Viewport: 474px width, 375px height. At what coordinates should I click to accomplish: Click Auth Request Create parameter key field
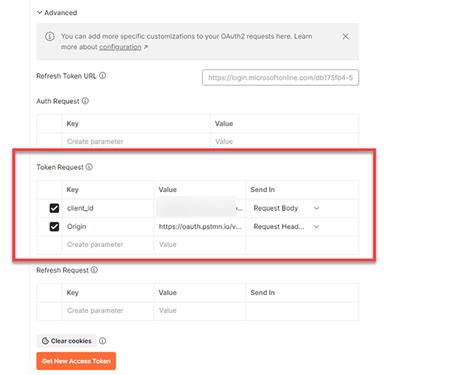136,141
